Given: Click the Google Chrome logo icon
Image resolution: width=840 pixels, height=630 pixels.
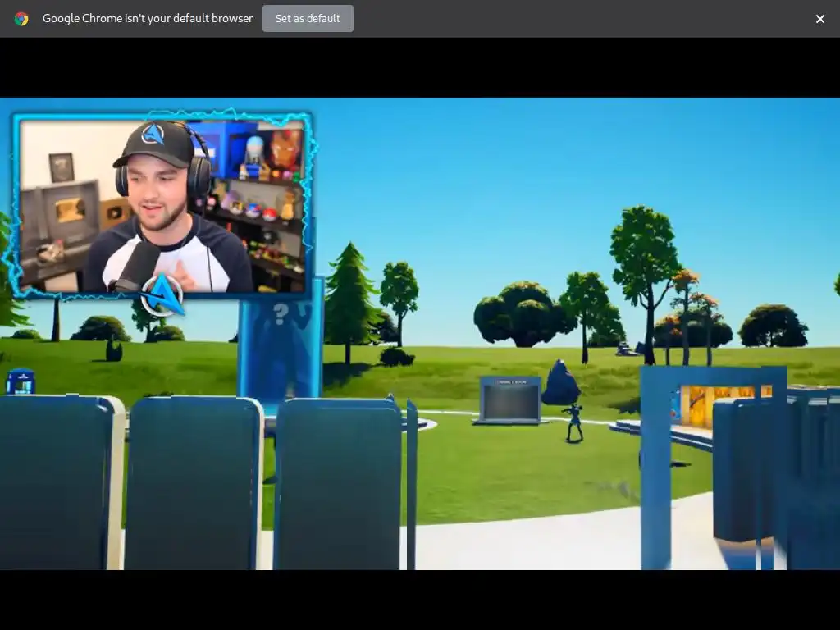Looking at the screenshot, I should pyautogui.click(x=21, y=19).
